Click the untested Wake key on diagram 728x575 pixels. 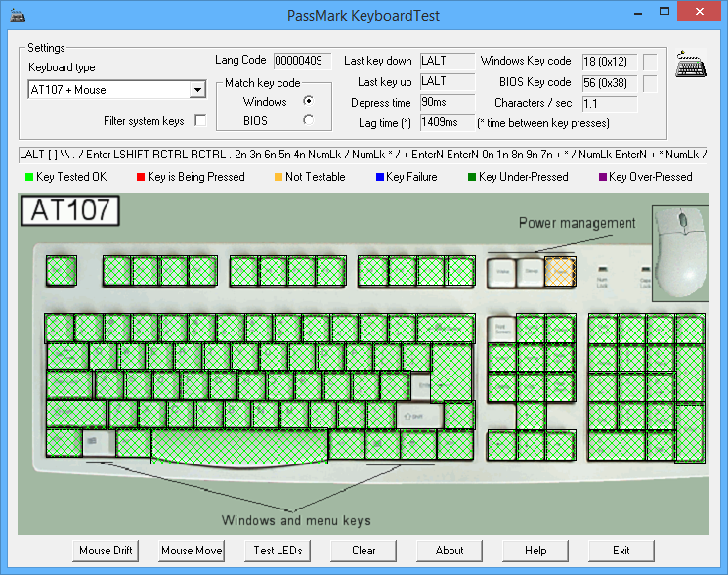[502, 272]
